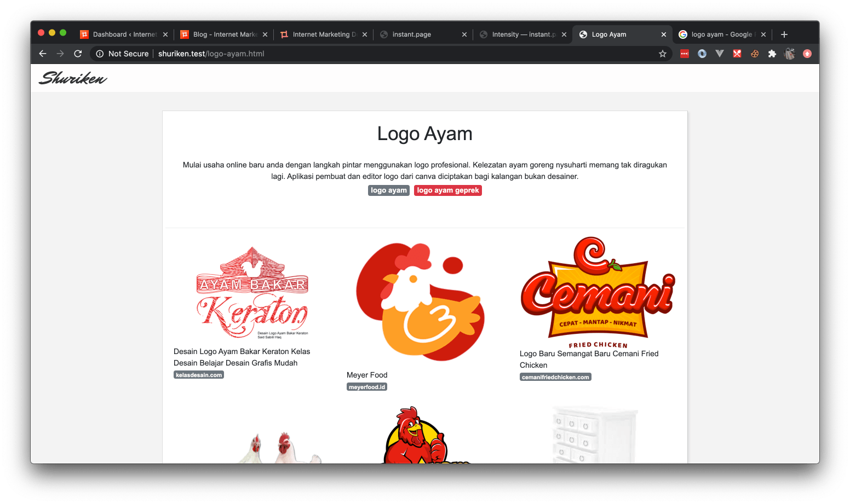Click the 'Desain Logo Ayam Bakar Keraton' caption
Image resolution: width=850 pixels, height=504 pixels.
click(x=242, y=357)
